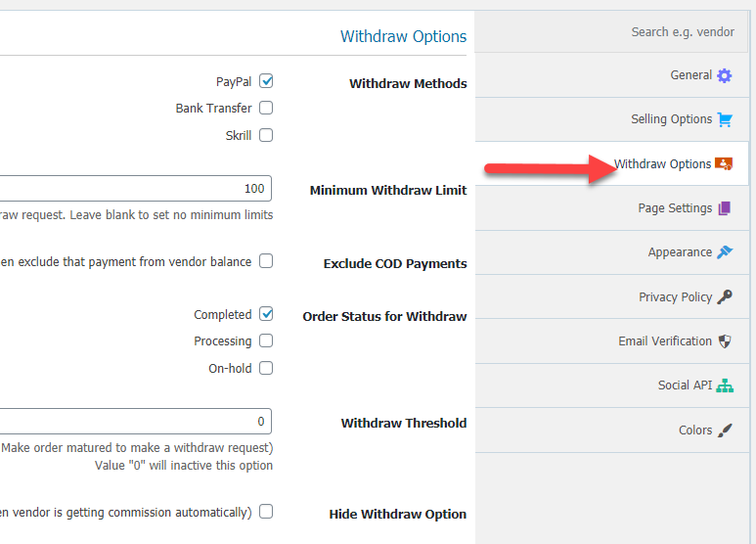Click the Selling Options cart icon
This screenshot has width=756, height=544.
point(725,119)
